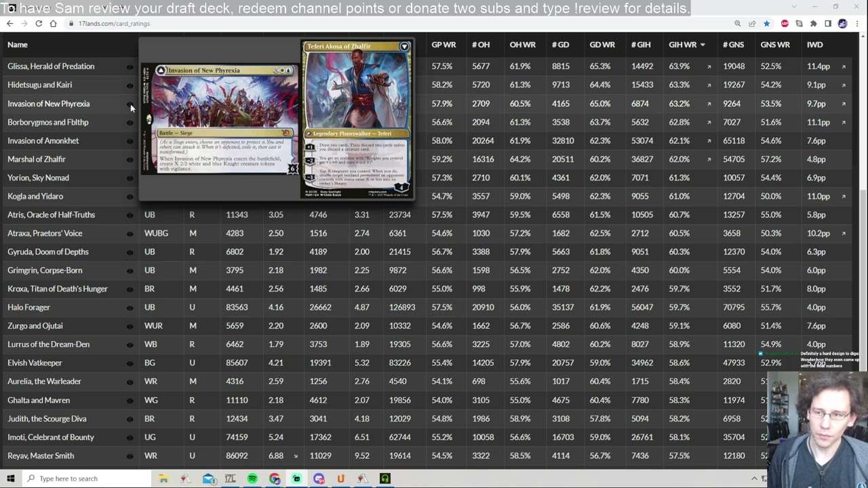The width and height of the screenshot is (868, 488).
Task: Open the 17Lands app in the taskbar
Action: pyautogui.click(x=230, y=479)
